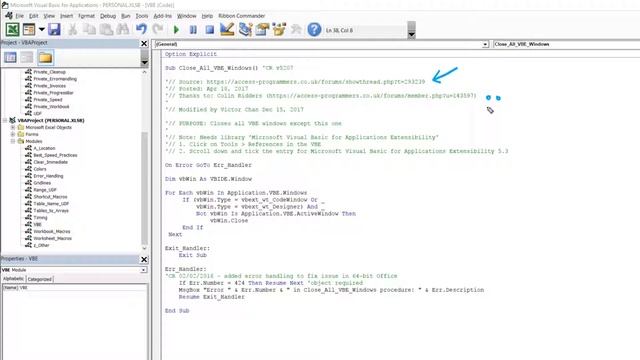The width and height of the screenshot is (640, 360).
Task: Open the View menu
Action: [49, 16]
